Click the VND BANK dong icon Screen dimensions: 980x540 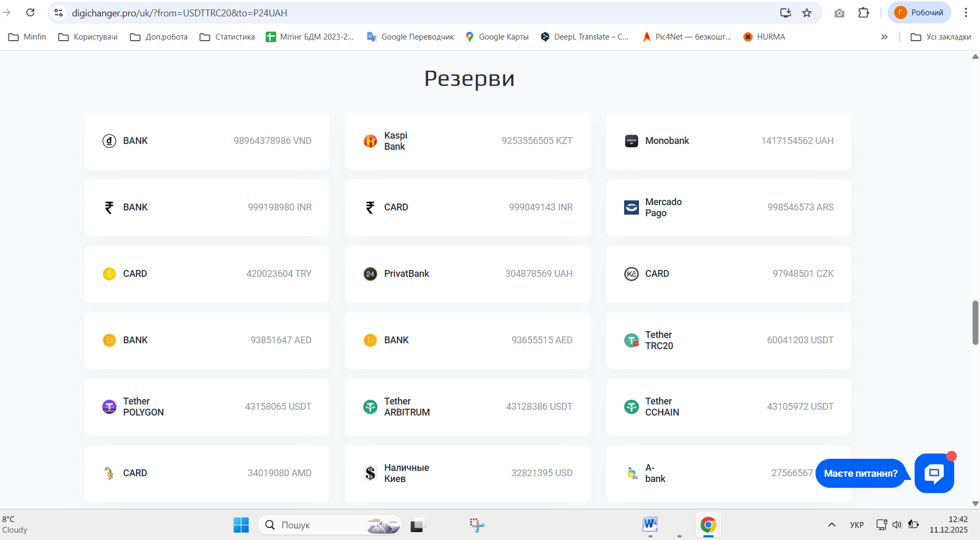[x=109, y=141]
